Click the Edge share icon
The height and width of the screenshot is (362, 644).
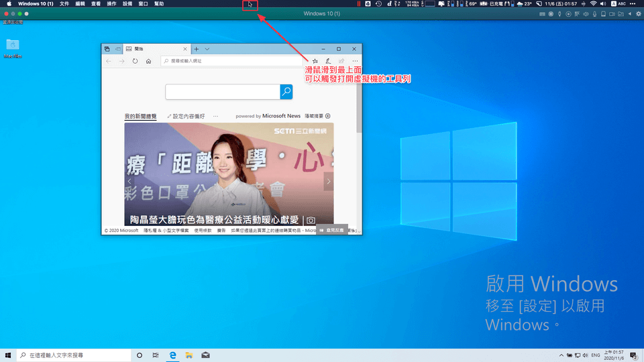tap(341, 61)
